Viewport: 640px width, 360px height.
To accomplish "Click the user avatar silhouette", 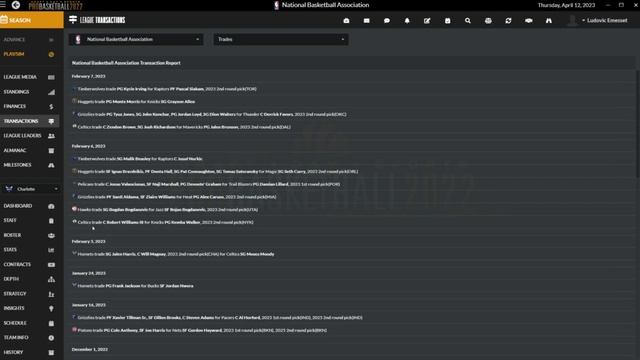I will [573, 20].
